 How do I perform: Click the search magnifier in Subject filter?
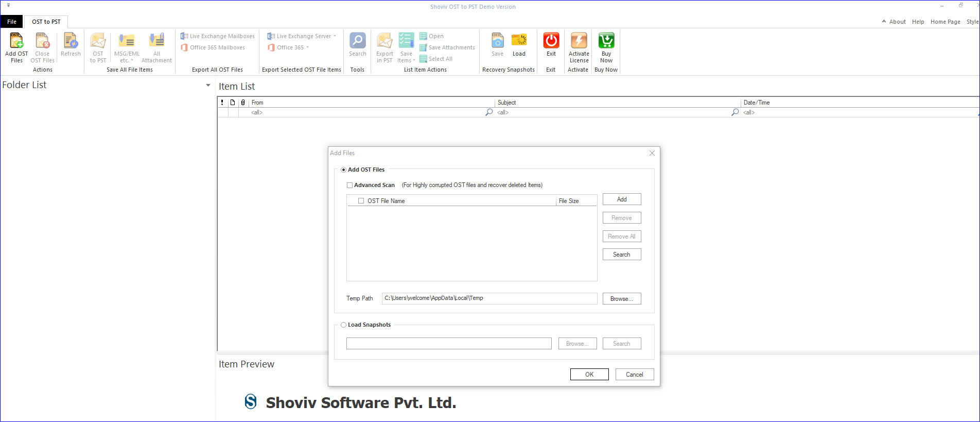pos(735,112)
